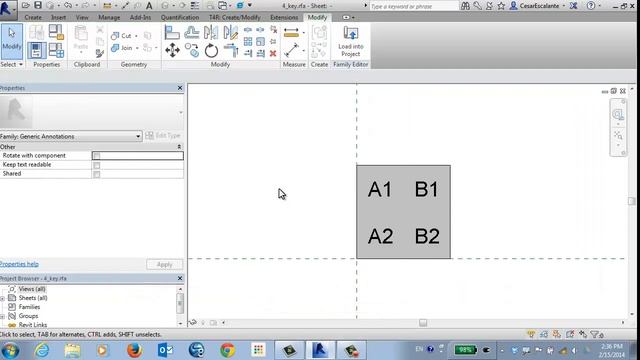Click the horizontal view scrollbar thumb
The image size is (640, 360).
423,323
